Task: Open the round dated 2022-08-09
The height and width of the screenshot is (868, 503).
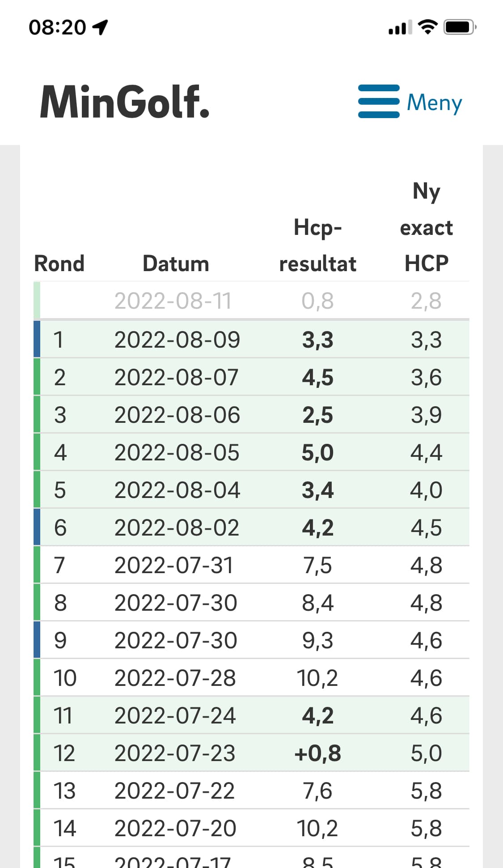Action: 251,339
